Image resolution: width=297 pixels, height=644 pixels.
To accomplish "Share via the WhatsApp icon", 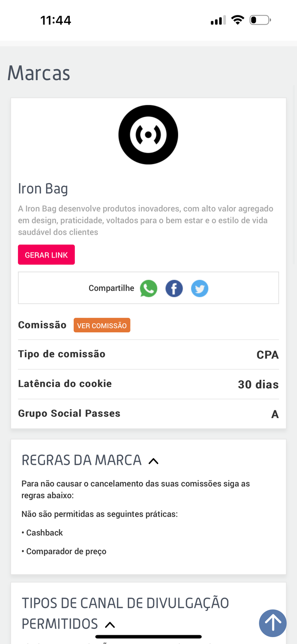I will (x=148, y=289).
